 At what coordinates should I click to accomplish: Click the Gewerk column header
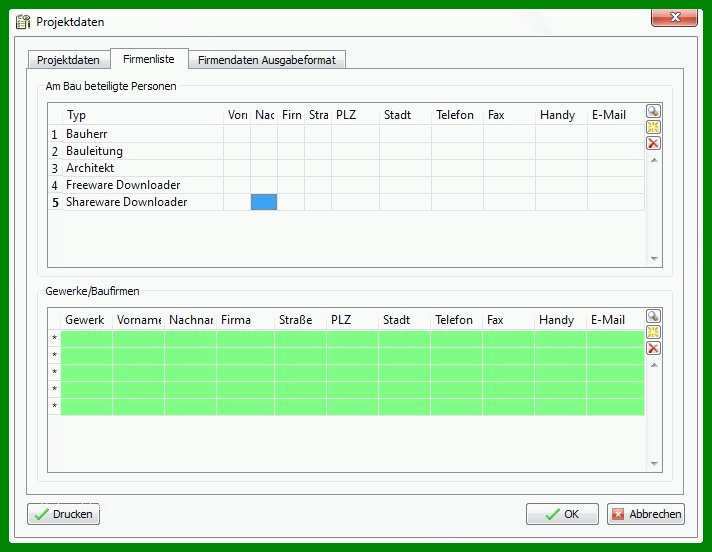(87, 320)
